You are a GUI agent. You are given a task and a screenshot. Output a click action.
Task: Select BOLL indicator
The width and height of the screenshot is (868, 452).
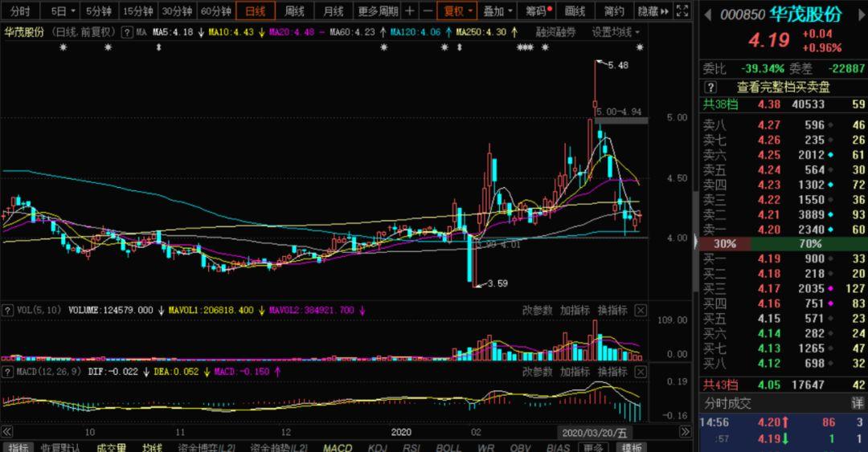coord(448,447)
